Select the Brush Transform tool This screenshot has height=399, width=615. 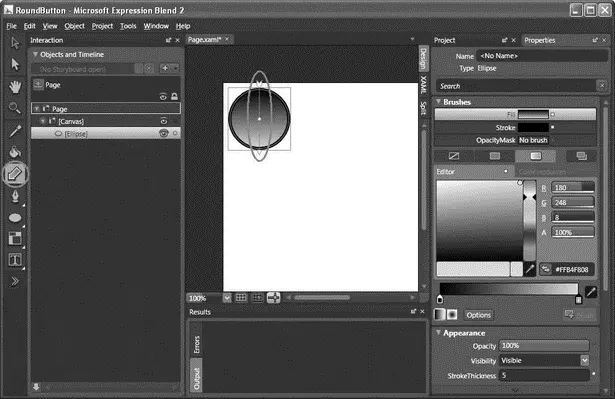(15, 173)
